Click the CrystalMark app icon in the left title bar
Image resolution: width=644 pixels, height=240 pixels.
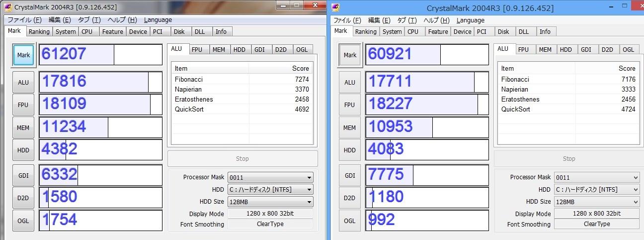click(8, 7)
